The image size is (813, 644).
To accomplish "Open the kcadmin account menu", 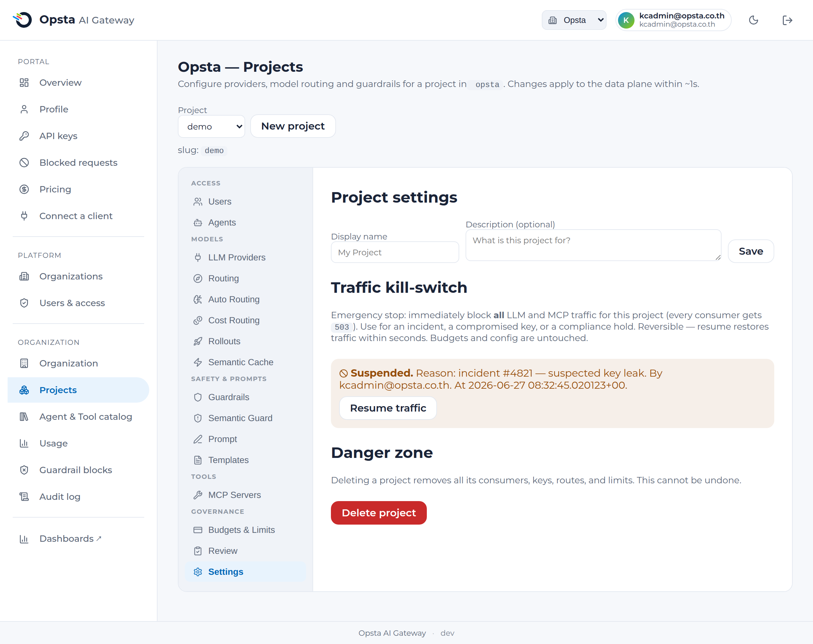I will pos(673,20).
